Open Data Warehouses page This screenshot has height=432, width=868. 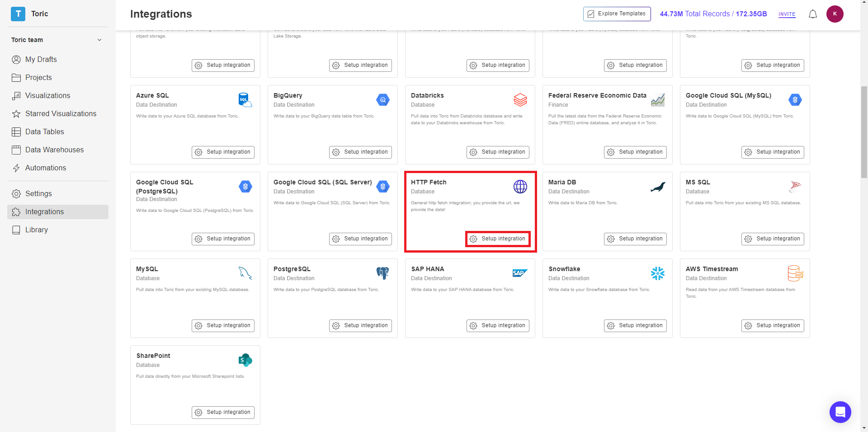coord(58,150)
